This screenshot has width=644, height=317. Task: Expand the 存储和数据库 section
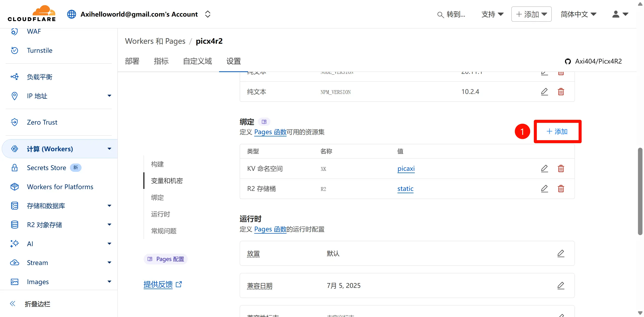click(x=109, y=206)
